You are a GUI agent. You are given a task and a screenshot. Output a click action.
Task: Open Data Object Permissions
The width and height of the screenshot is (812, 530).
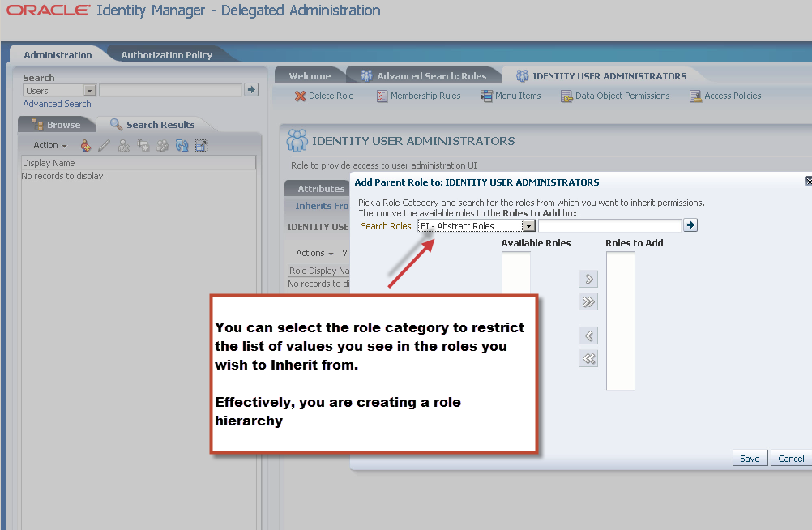point(615,96)
